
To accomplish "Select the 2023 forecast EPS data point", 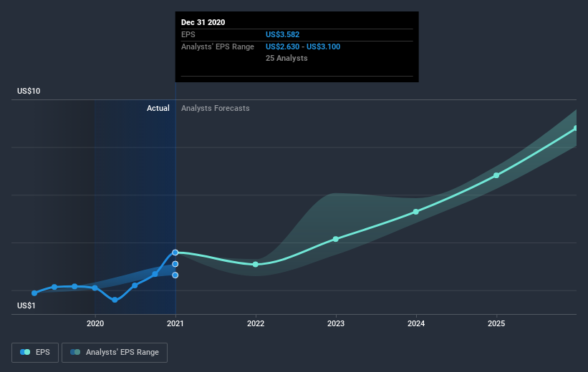I will point(336,239).
